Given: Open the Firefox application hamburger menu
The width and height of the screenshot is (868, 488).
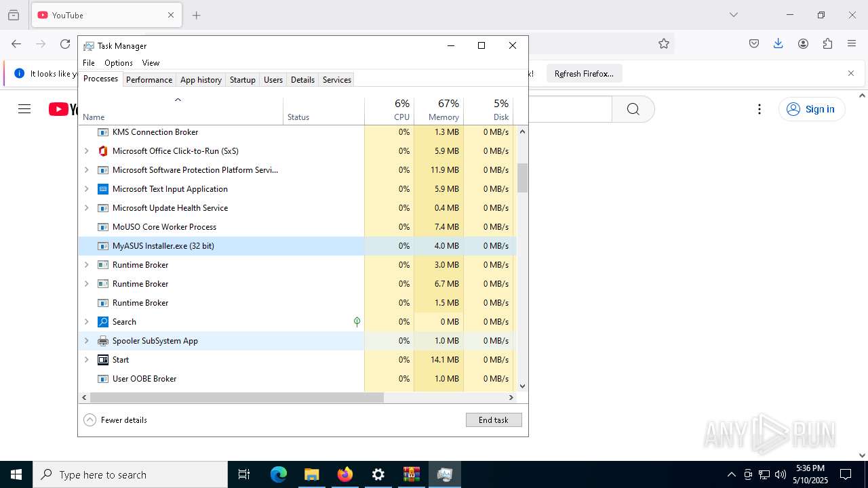Looking at the screenshot, I should pyautogui.click(x=852, y=43).
